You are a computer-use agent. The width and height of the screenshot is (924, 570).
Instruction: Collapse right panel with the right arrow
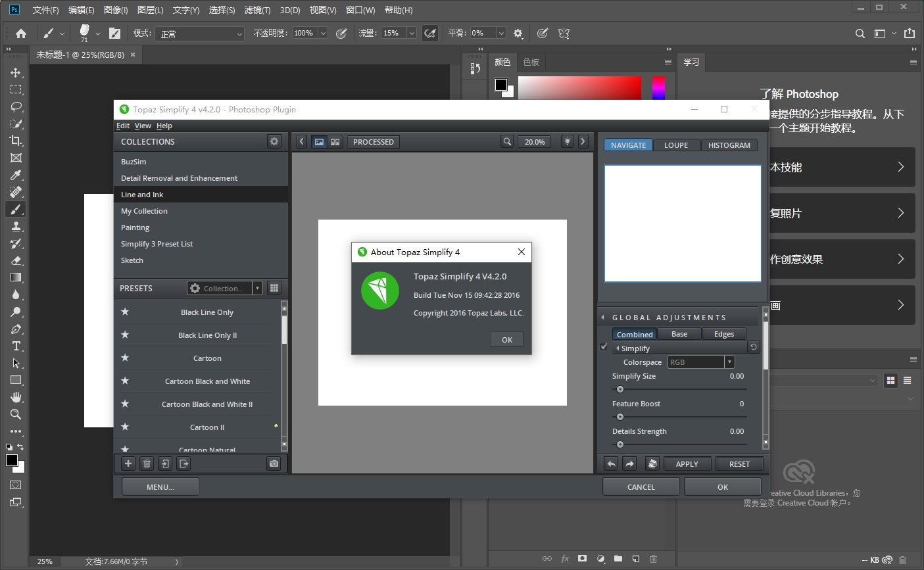583,141
